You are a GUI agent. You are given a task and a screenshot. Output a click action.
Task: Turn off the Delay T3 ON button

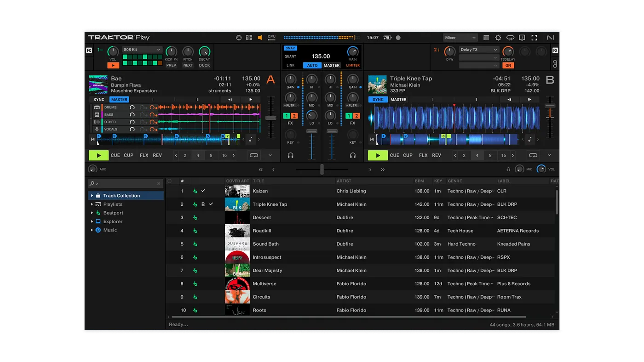[x=508, y=65]
